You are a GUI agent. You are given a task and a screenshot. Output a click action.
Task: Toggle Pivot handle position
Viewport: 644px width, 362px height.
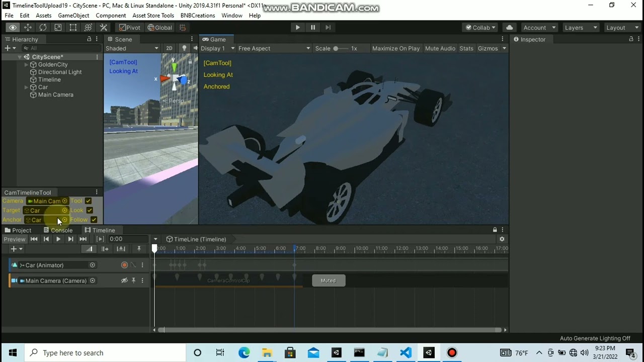[130, 28]
